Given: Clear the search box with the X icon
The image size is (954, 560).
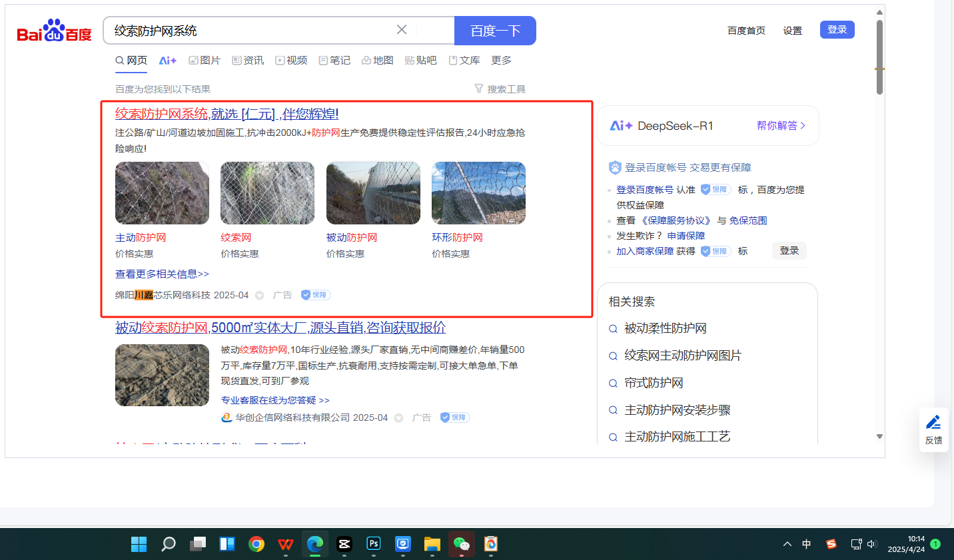Looking at the screenshot, I should point(402,30).
